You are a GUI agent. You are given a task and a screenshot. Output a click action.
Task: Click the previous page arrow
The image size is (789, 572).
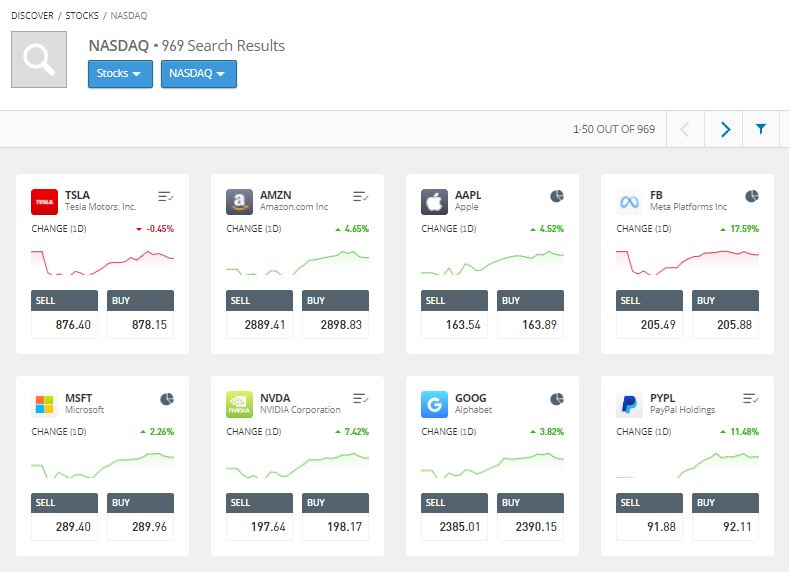pos(685,129)
